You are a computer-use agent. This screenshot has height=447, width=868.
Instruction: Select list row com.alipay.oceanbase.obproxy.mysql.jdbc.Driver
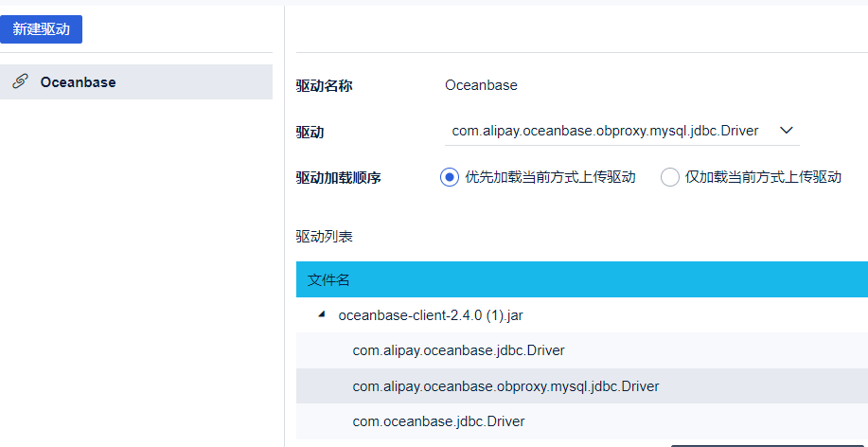[582, 386]
